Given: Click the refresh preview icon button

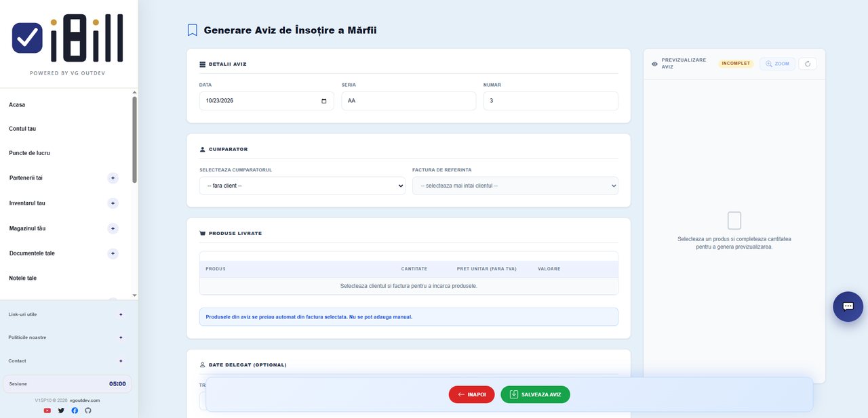Looking at the screenshot, I should [x=808, y=64].
